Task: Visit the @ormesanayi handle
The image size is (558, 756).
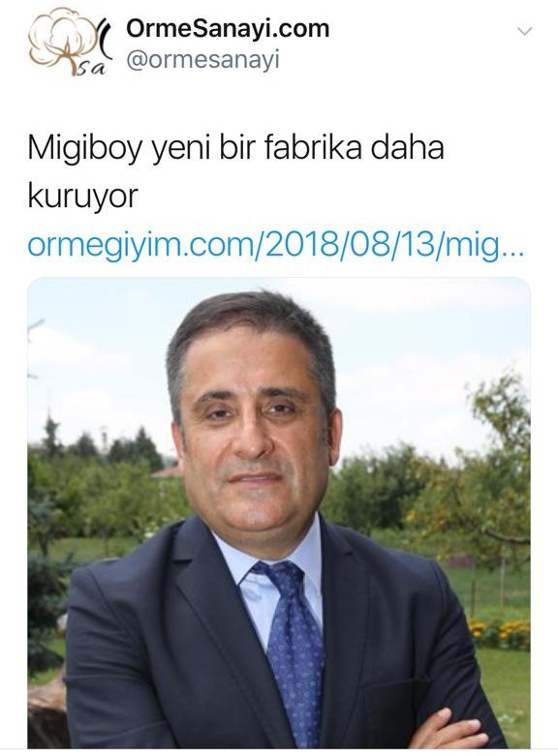Action: pyautogui.click(x=202, y=61)
